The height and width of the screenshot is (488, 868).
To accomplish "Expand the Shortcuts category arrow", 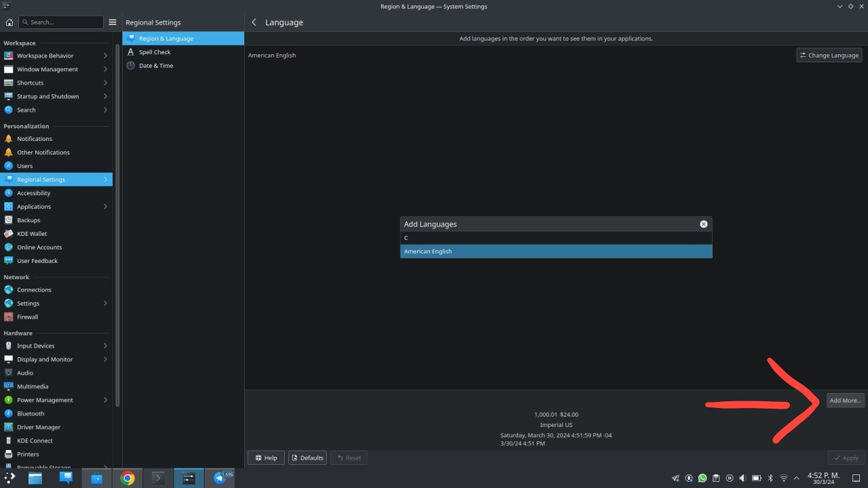I will coord(105,83).
